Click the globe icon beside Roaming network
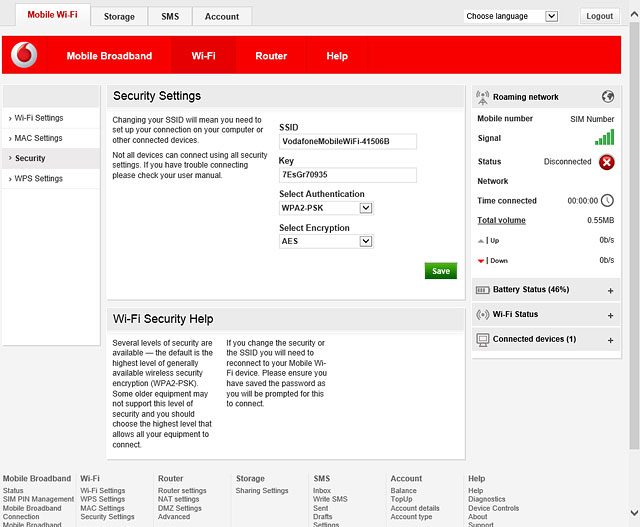Screen dimensions: 640x527 coord(608,97)
